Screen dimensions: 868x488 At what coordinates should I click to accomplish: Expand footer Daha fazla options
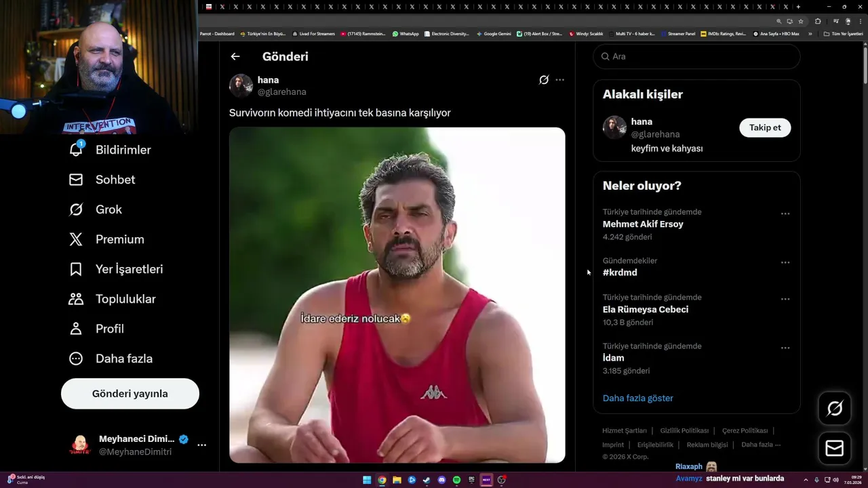(x=761, y=445)
